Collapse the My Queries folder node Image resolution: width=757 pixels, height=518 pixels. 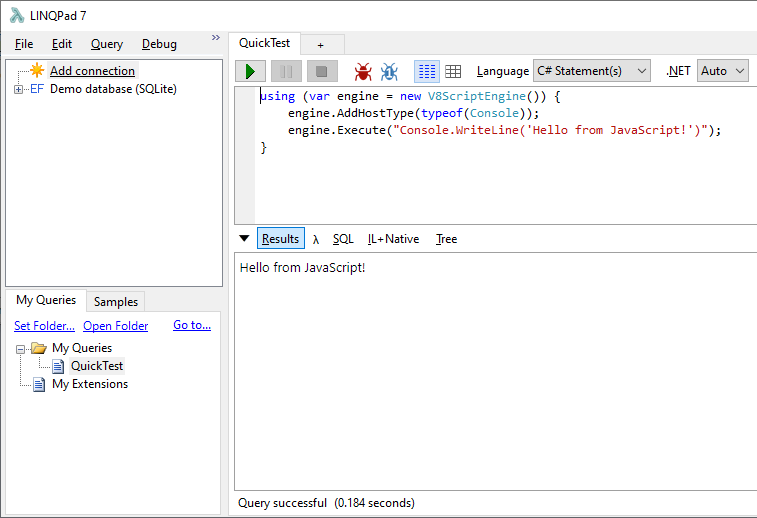point(20,349)
